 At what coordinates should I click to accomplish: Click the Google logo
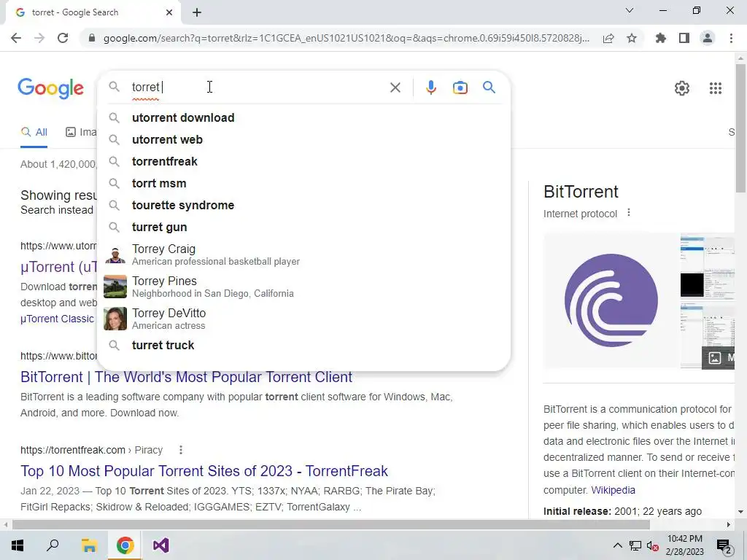click(x=50, y=88)
